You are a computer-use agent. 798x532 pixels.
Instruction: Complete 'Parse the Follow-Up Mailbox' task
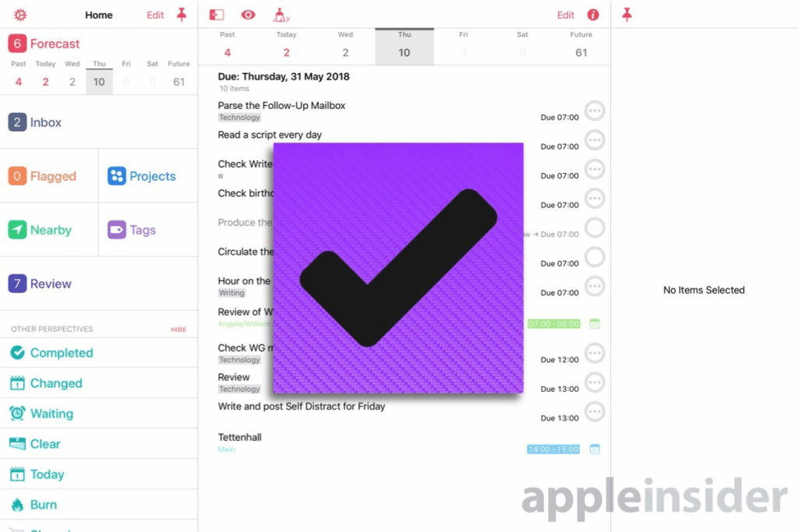click(x=595, y=111)
